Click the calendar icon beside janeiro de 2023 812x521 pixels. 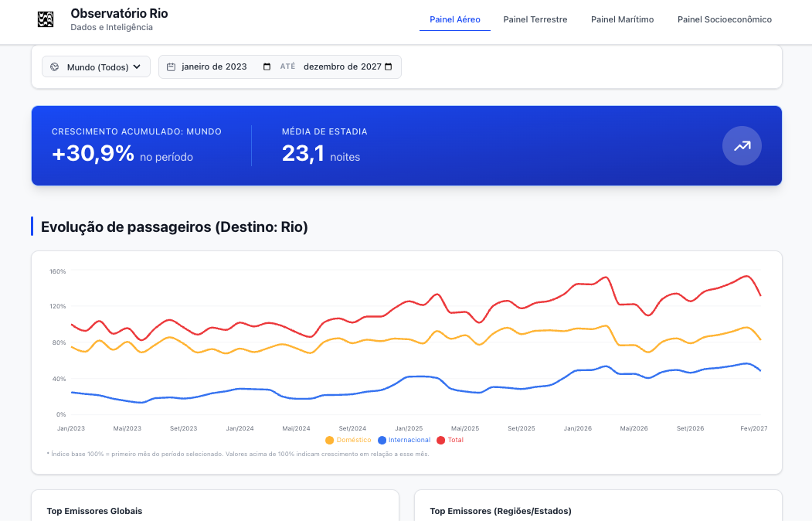pyautogui.click(x=171, y=66)
